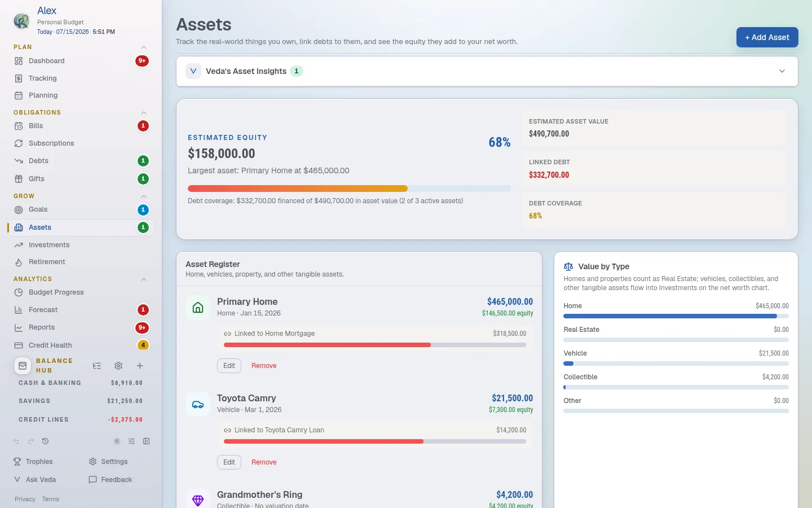Click the Primary Home house icon

point(198,308)
